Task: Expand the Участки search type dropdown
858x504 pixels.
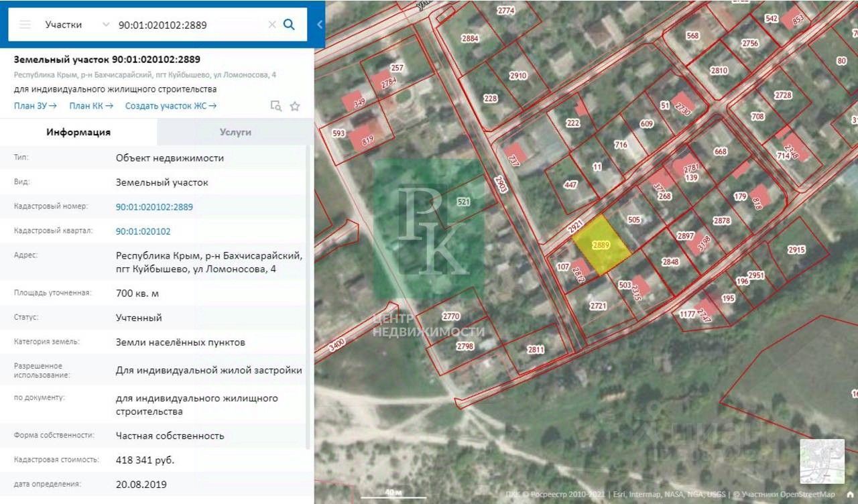Action: click(x=77, y=25)
